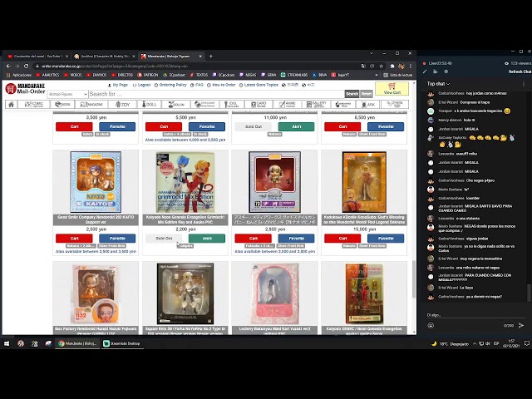The height and width of the screenshot is (399, 532).
Task: Open the COMIC category in Mandarake
Action: coord(34,105)
